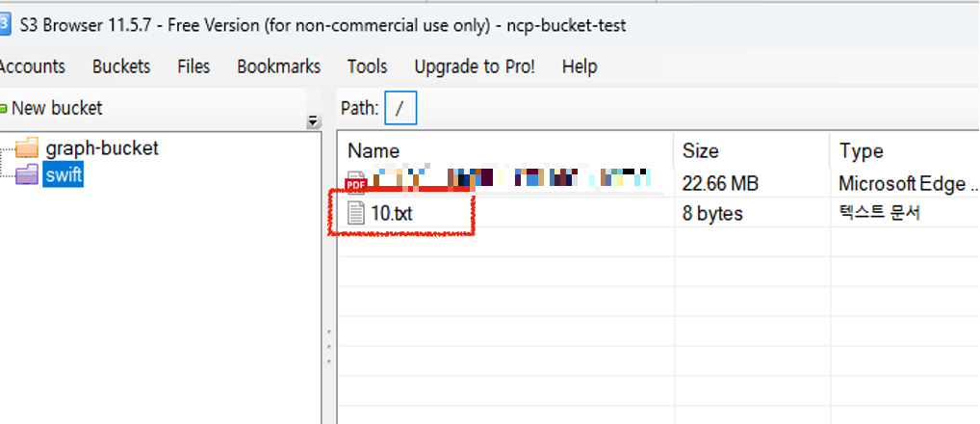Open the bucket toolbar overflow arrow
Screen dimensions: 980x424
pos(314,121)
